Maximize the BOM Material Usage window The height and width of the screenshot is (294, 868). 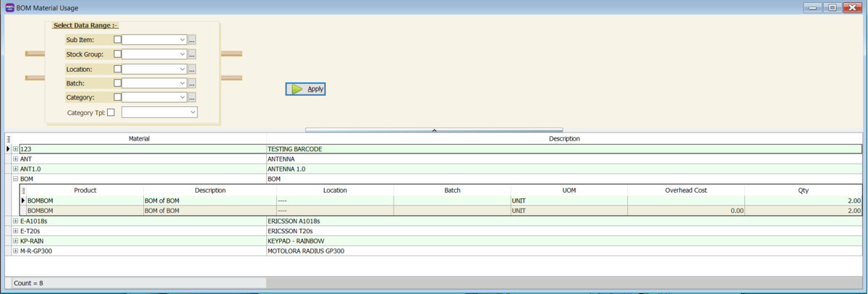(x=833, y=7)
